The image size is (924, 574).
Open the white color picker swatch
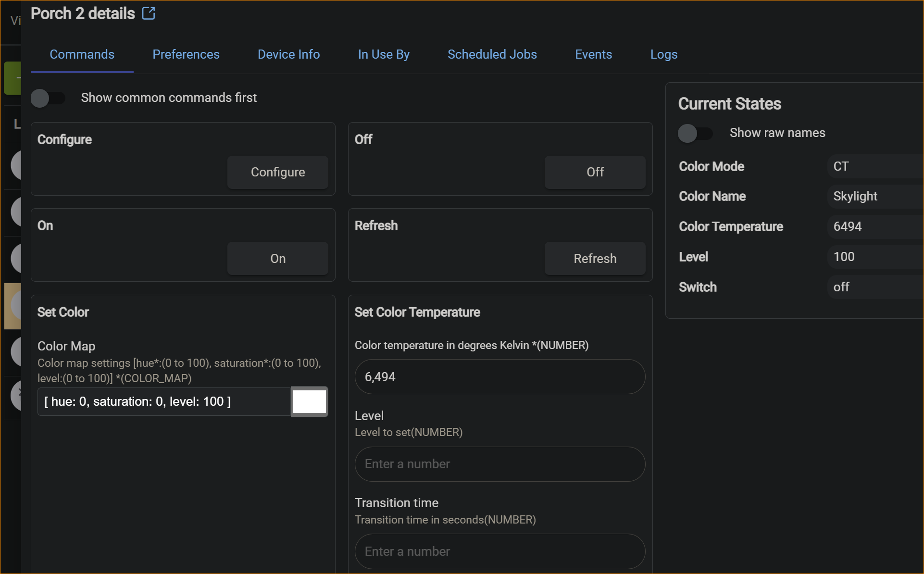pyautogui.click(x=309, y=402)
